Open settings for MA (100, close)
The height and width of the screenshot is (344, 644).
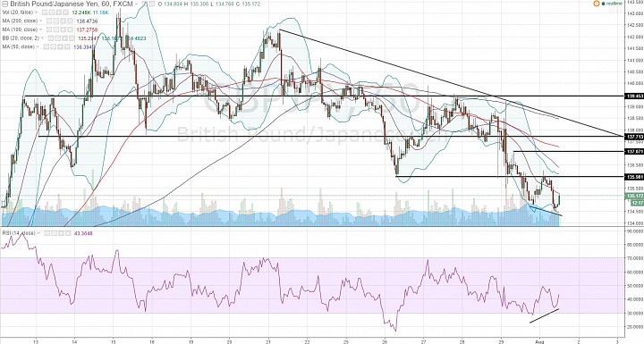56,29
